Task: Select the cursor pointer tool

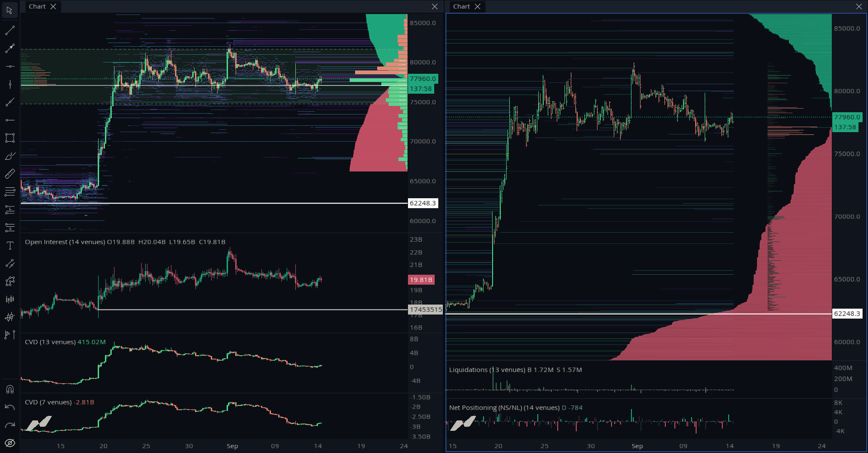Action: pyautogui.click(x=9, y=10)
